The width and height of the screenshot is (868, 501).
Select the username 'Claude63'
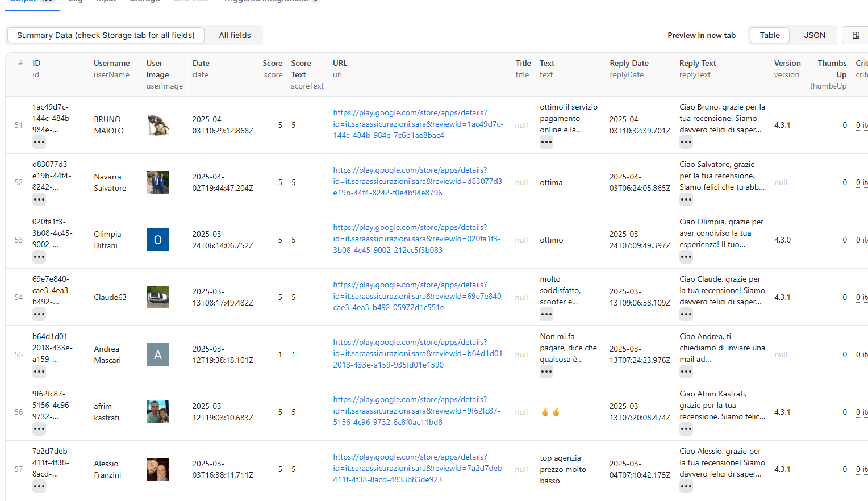[x=110, y=297]
